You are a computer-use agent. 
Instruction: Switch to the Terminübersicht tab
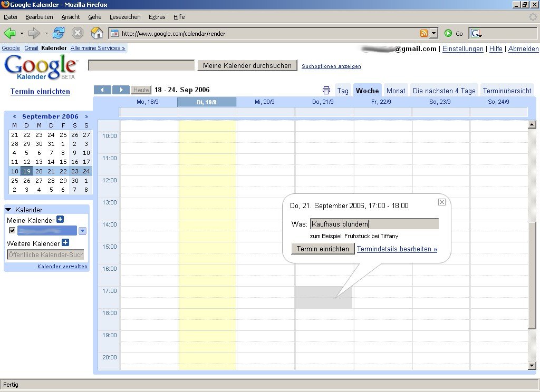507,91
